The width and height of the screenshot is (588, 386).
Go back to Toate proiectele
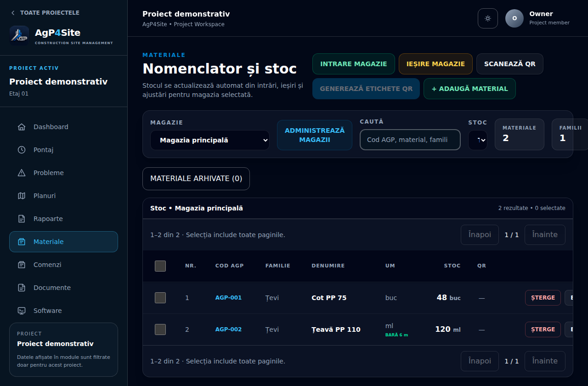pos(45,13)
